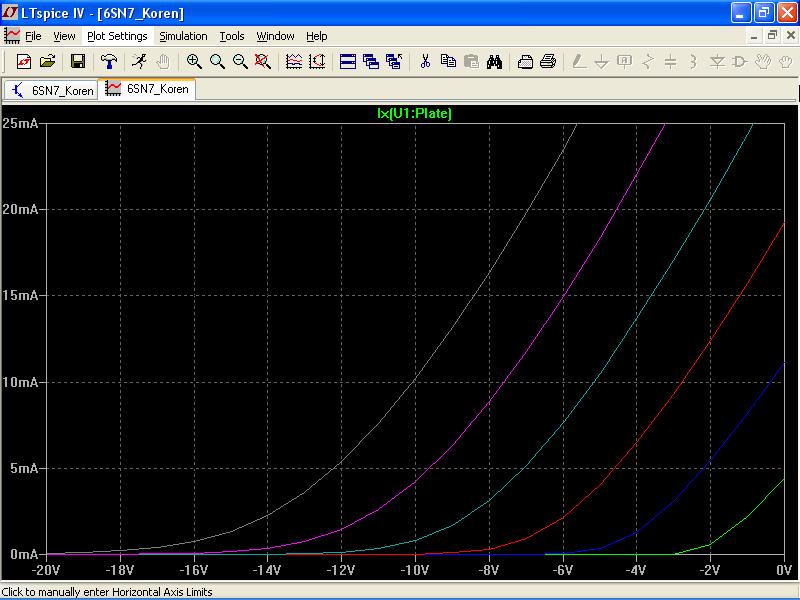The image size is (800, 600).
Task: Close the inner plot document window
Action: point(790,36)
